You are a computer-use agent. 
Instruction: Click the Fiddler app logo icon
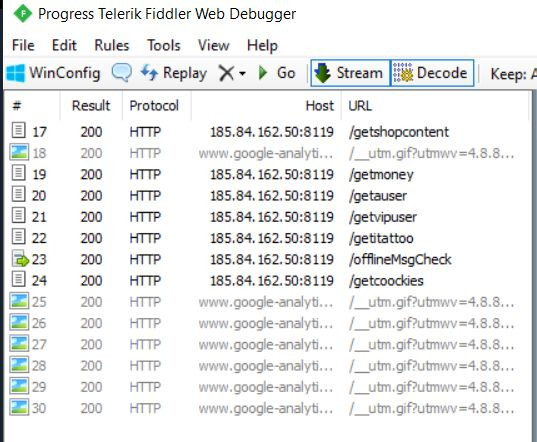pos(23,14)
